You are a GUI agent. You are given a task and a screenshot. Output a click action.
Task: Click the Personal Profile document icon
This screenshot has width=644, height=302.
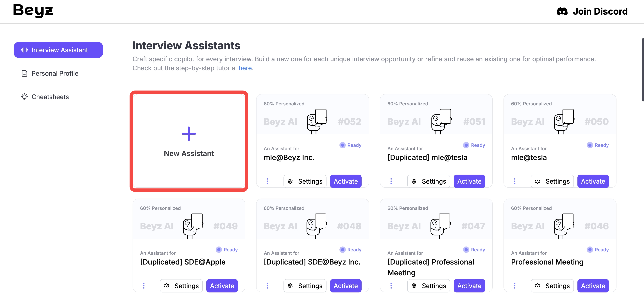point(24,73)
